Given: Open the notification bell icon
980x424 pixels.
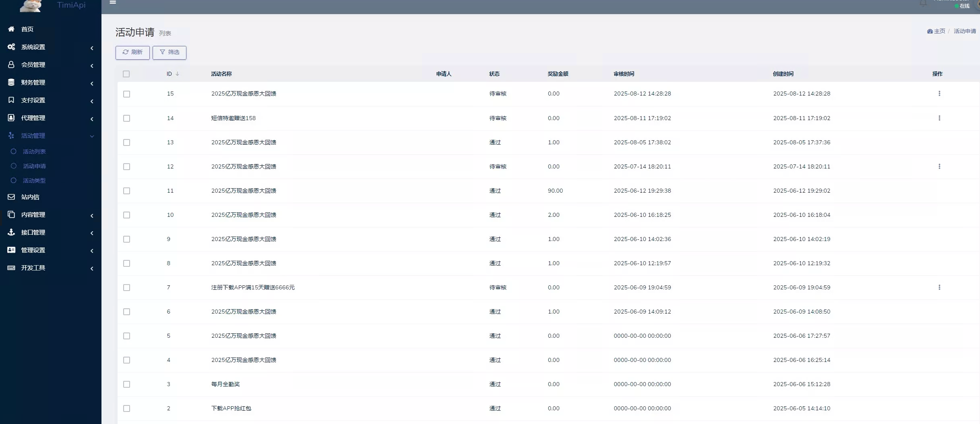Looking at the screenshot, I should click(923, 4).
